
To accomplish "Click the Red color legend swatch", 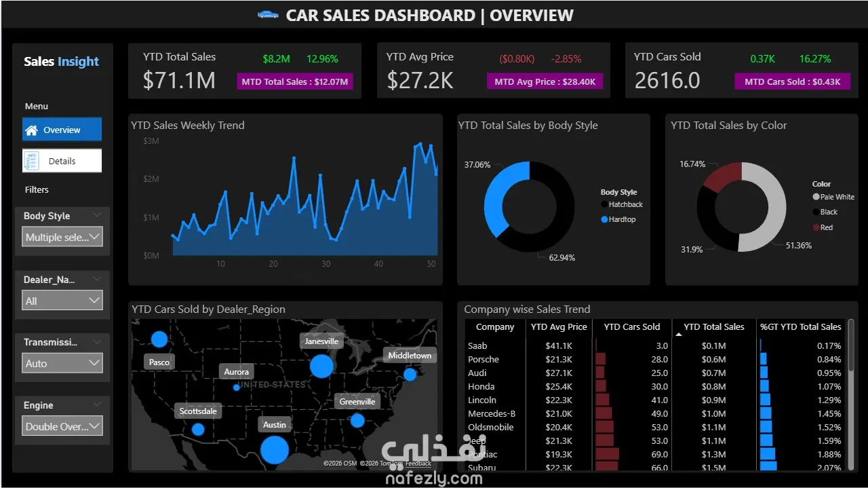I will (x=816, y=227).
